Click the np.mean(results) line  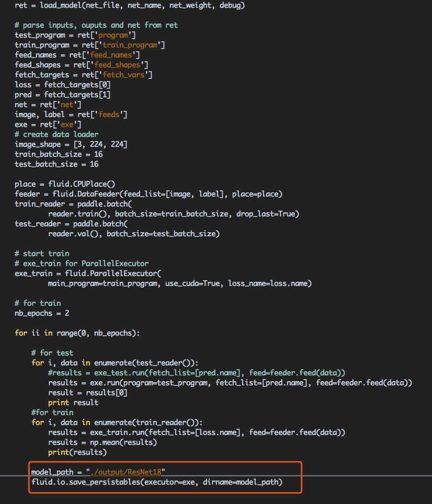102,442
